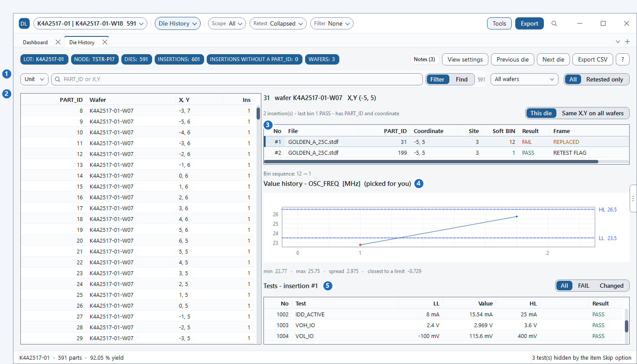Switch to Same X,Y on all wafers
Image resolution: width=637 pixels, height=364 pixels.
[x=592, y=113]
